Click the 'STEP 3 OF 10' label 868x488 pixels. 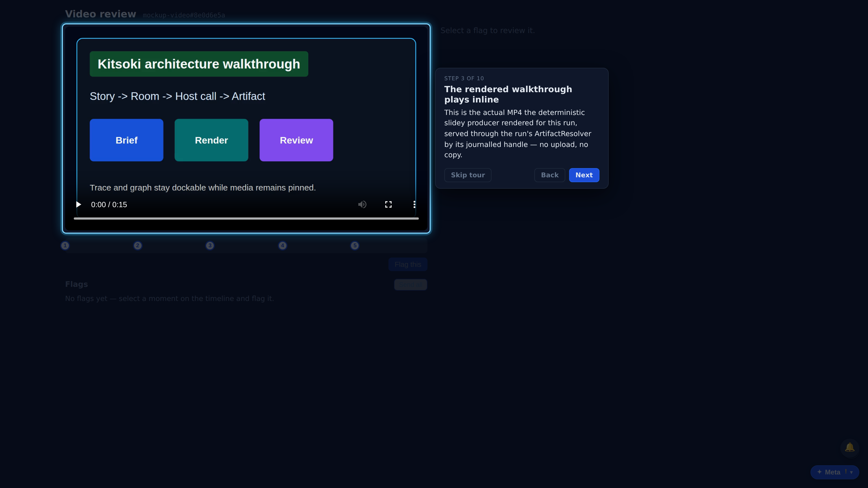click(x=464, y=78)
